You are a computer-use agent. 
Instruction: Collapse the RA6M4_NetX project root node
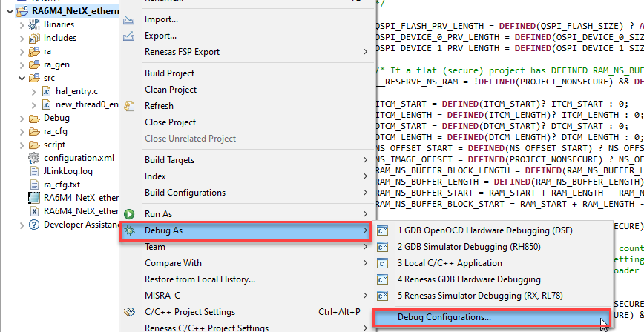point(6,11)
